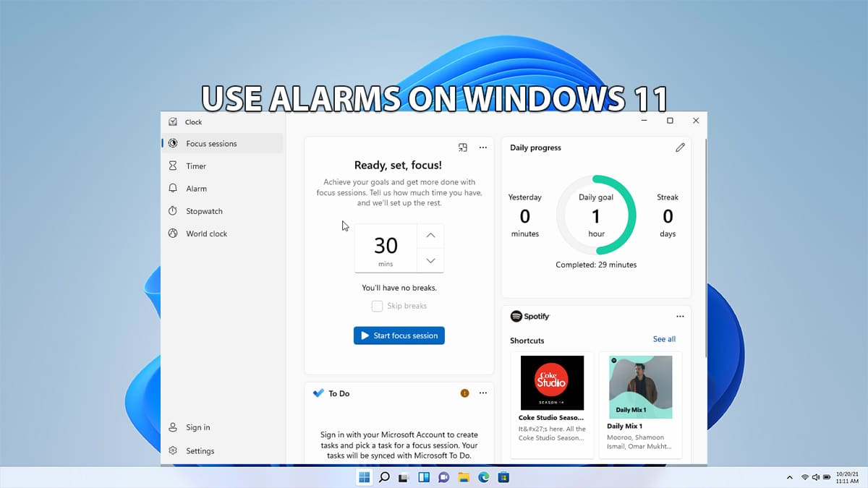The width and height of the screenshot is (868, 488).
Task: Open taskbar Search
Action: pos(384,477)
